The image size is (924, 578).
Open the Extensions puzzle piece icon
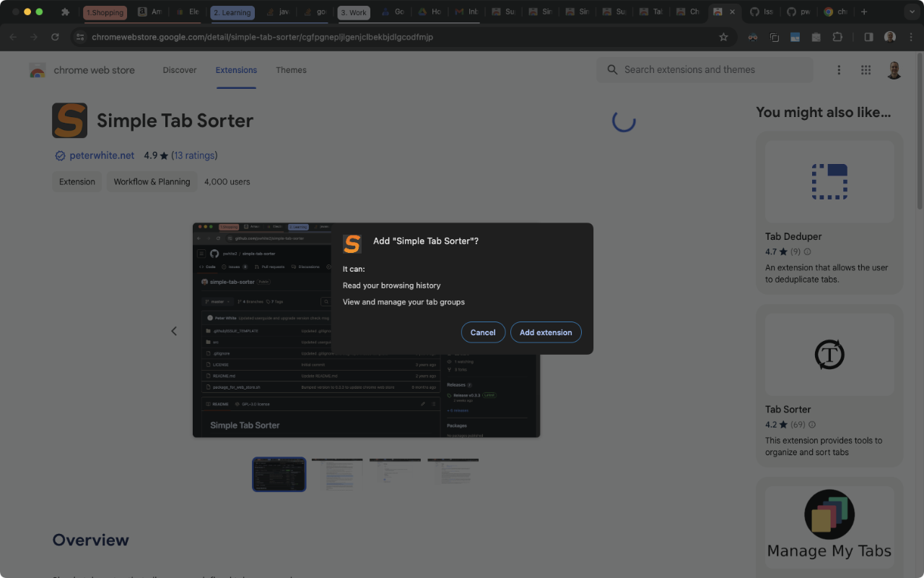[x=837, y=37]
